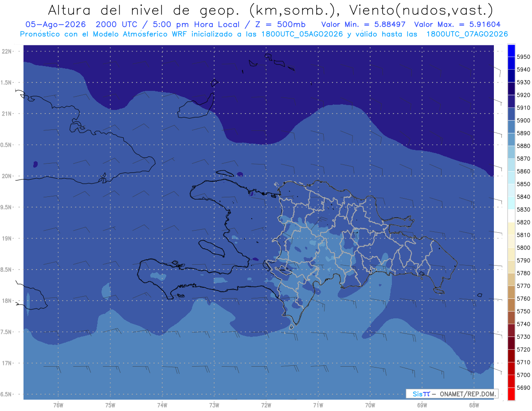The height and width of the screenshot is (411, 532).
Task: Select the legend value 5690
Action: click(523, 388)
